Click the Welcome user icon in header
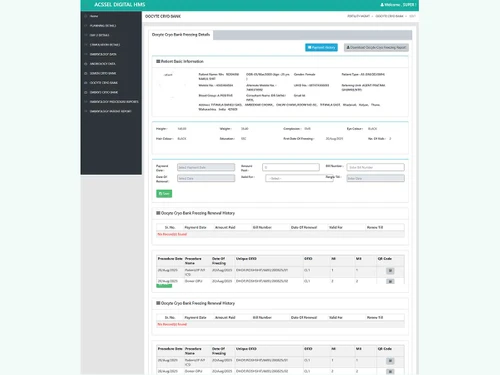The image size is (500, 375). (x=382, y=5)
